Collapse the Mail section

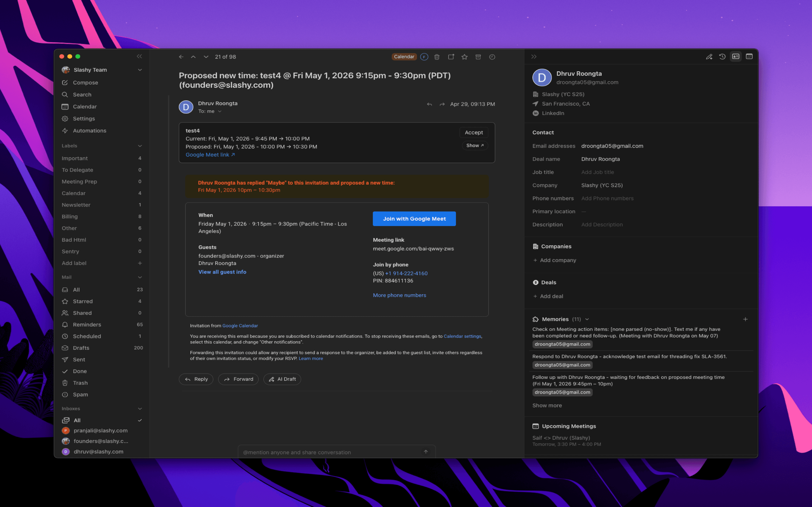click(140, 277)
